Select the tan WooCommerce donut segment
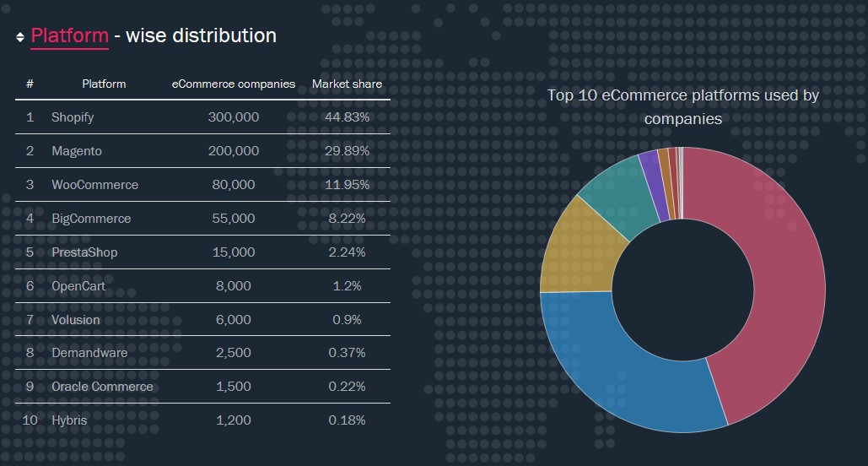Viewport: 868px width, 466px height. pyautogui.click(x=576, y=245)
